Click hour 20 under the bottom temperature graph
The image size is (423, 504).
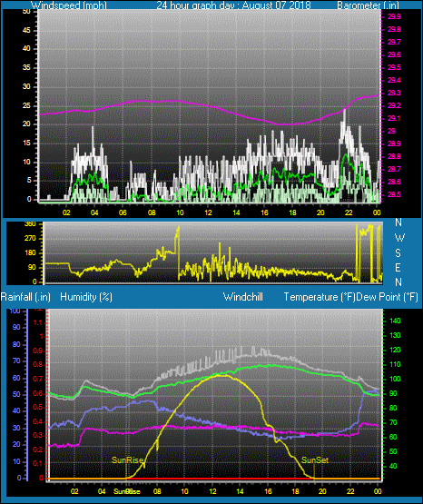click(x=322, y=491)
